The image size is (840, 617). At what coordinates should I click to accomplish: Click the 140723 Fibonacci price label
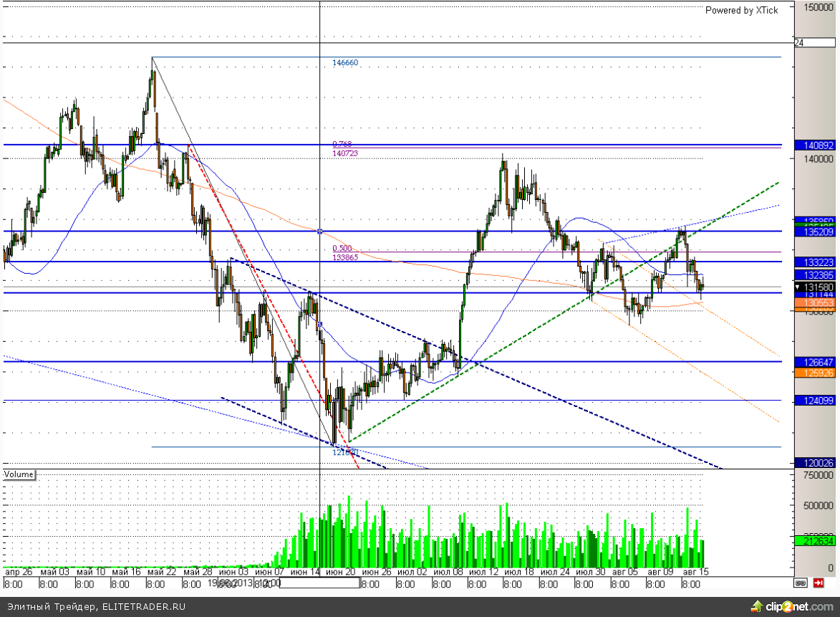[345, 153]
